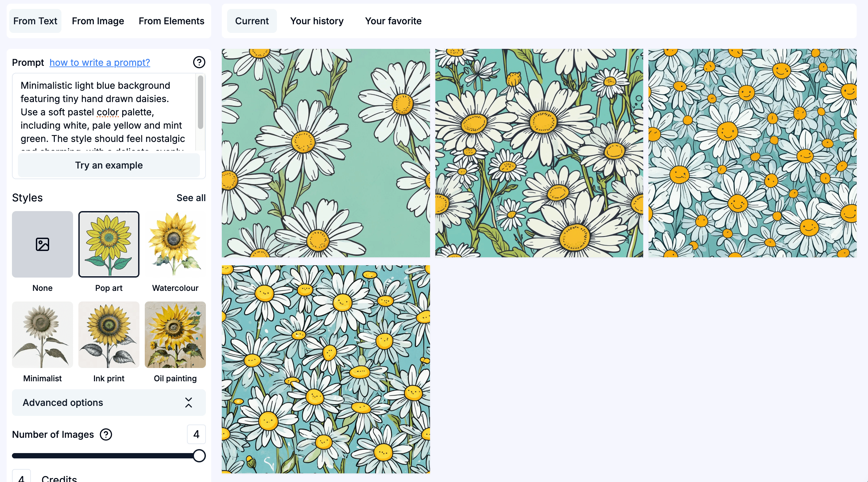
Task: Collapse the Advanced options section
Action: click(x=63, y=403)
